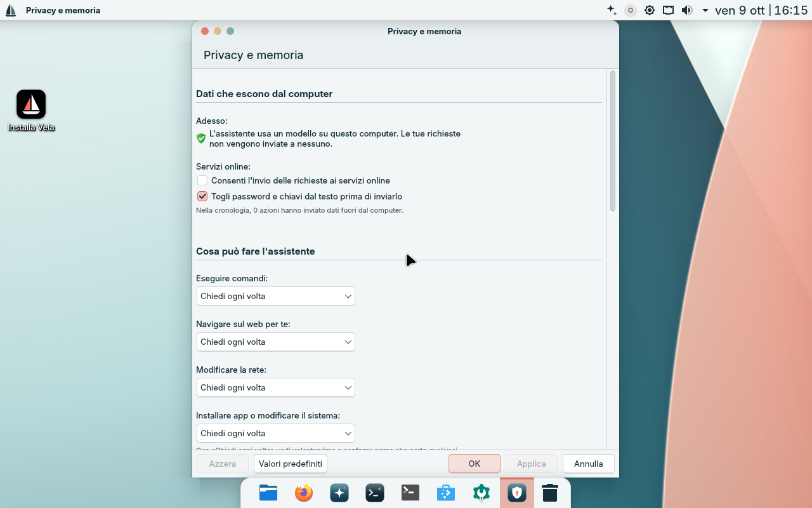Open the gray terminal in the dock
Viewport: 812px width, 508px height.
point(410,493)
